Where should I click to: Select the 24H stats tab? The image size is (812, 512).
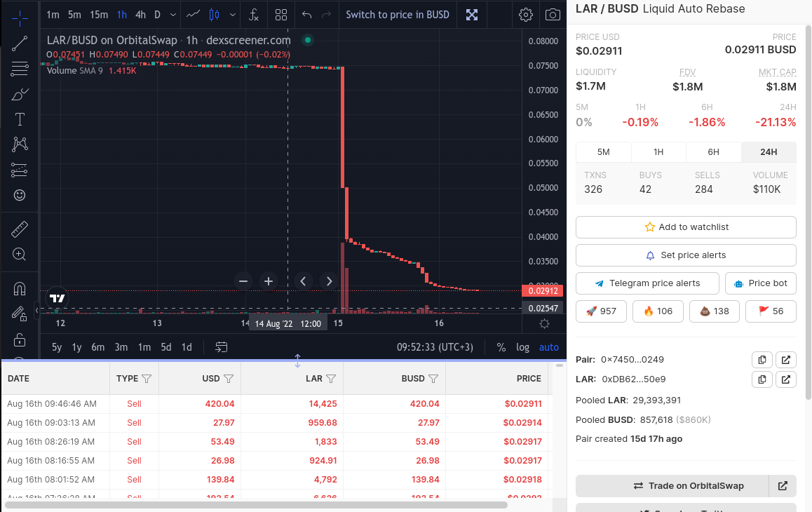[769, 151]
